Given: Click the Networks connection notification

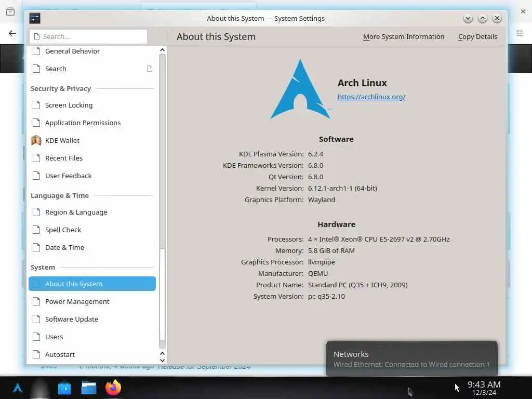Looking at the screenshot, I should (x=411, y=359).
